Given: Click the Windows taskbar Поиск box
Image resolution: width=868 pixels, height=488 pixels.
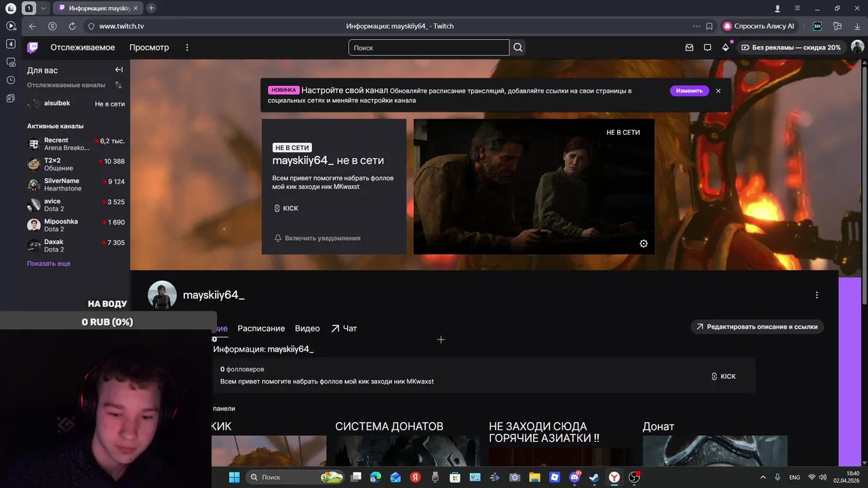Looking at the screenshot, I should pos(295,477).
